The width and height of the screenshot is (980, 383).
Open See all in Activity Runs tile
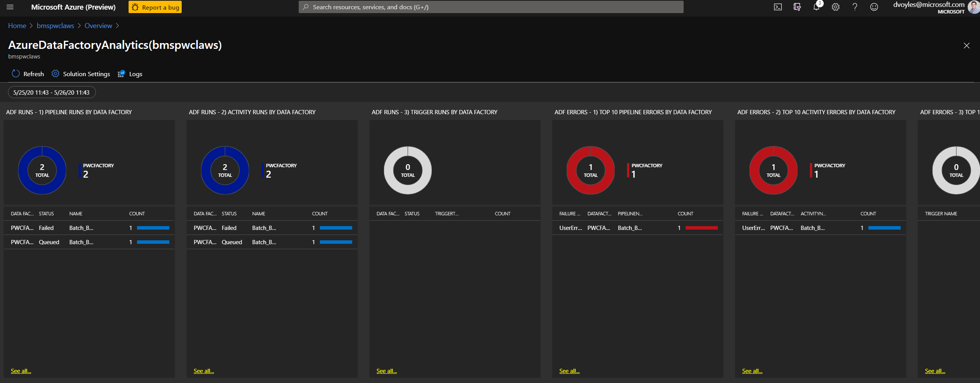tap(204, 371)
